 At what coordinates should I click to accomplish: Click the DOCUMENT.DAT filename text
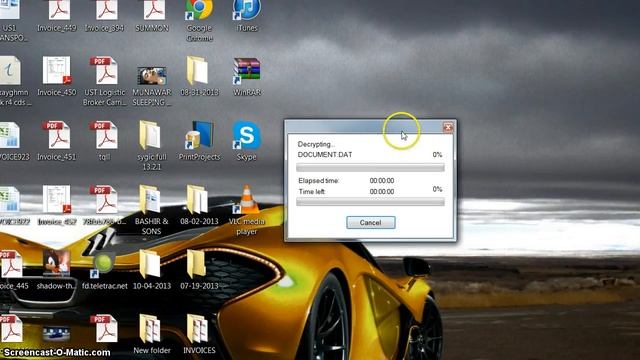click(x=325, y=155)
